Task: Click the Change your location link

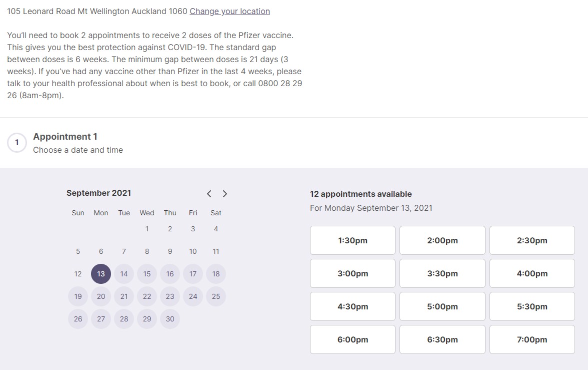Action: 229,11
